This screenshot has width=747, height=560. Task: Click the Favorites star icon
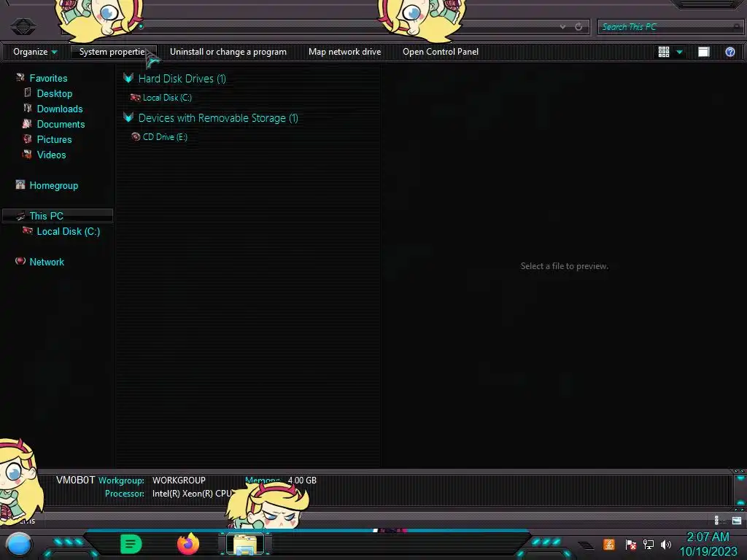coord(20,77)
